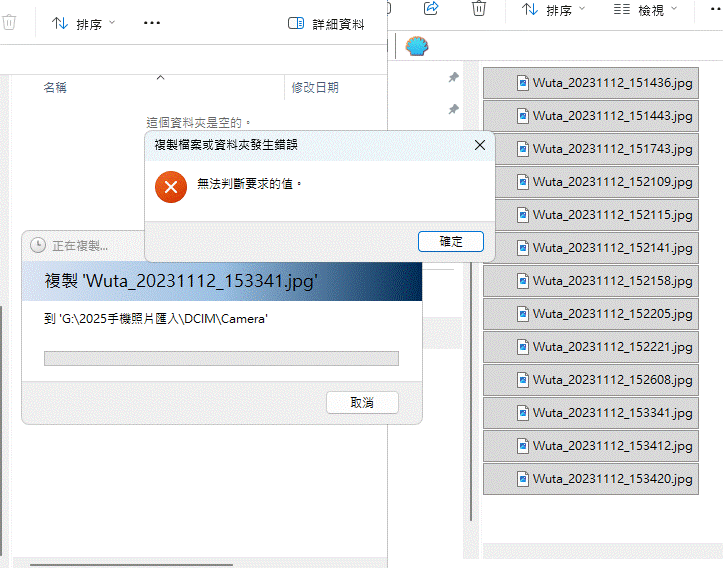
Task: Click the image icon of Wuta_20231112_152205.jpg
Action: click(522, 314)
